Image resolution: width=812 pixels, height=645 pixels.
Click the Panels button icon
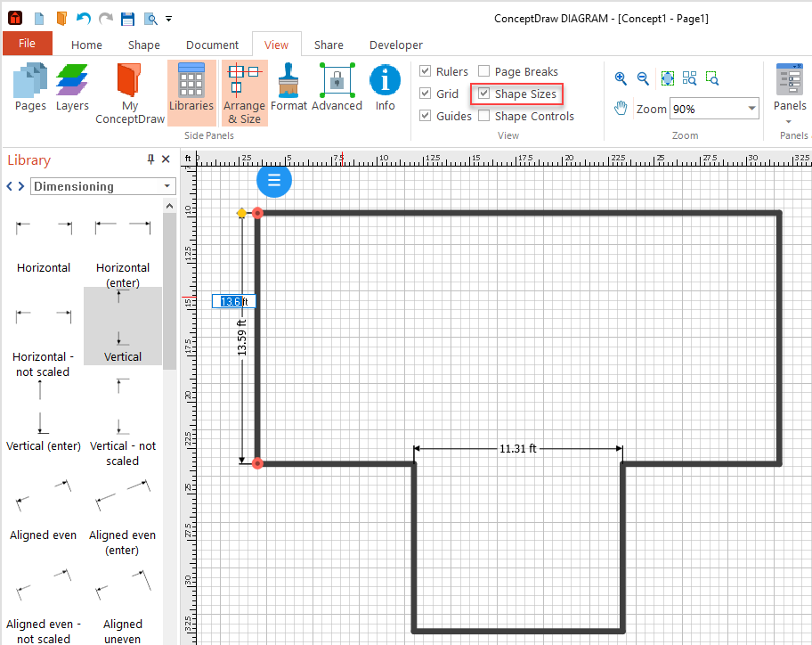[x=789, y=80]
